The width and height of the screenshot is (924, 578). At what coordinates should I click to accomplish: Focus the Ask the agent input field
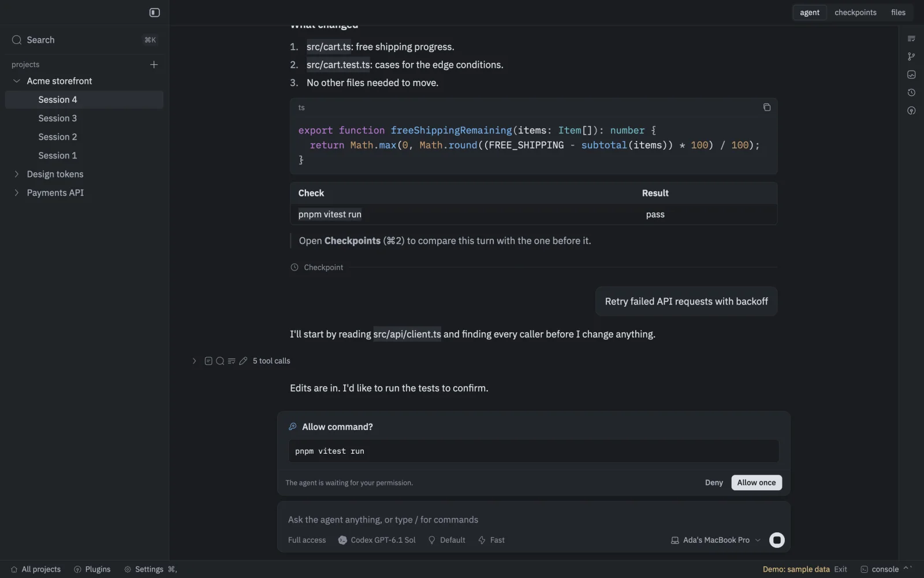click(532, 520)
